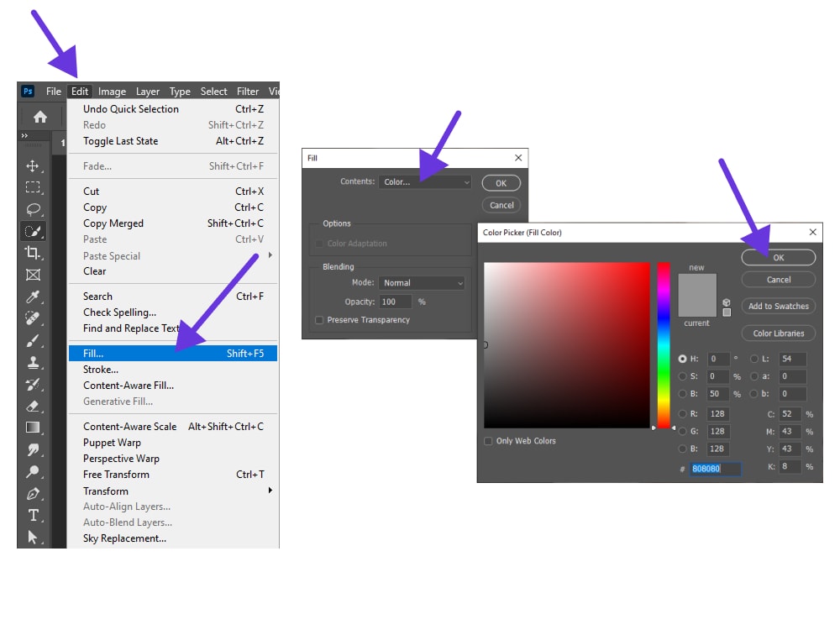Expand toolbar with the double-arrow icon
Image resolution: width=840 pixels, height=630 pixels.
pyautogui.click(x=24, y=135)
